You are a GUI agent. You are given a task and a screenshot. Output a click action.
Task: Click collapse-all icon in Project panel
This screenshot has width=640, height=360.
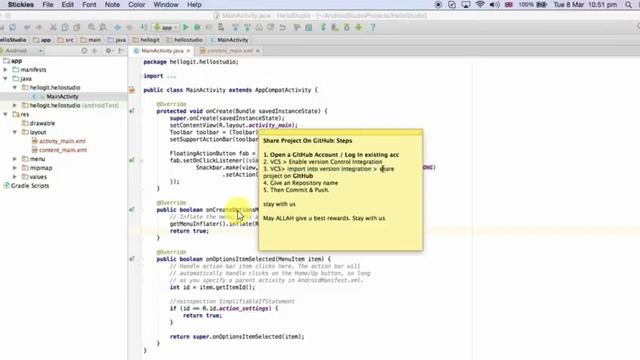pos(95,51)
